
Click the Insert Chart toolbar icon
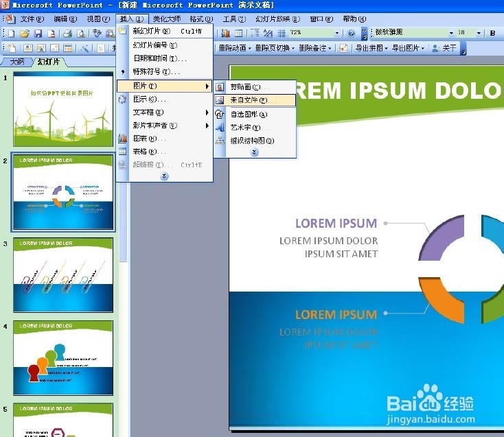tap(226, 33)
